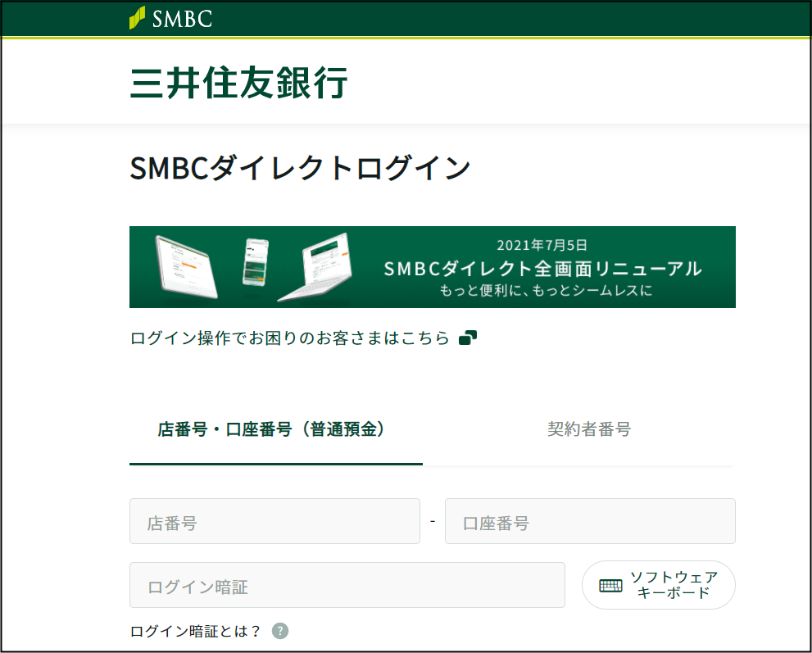Viewport: 812px width, 653px height.
Task: Click the SMBC logo in header
Action: pyautogui.click(x=170, y=18)
